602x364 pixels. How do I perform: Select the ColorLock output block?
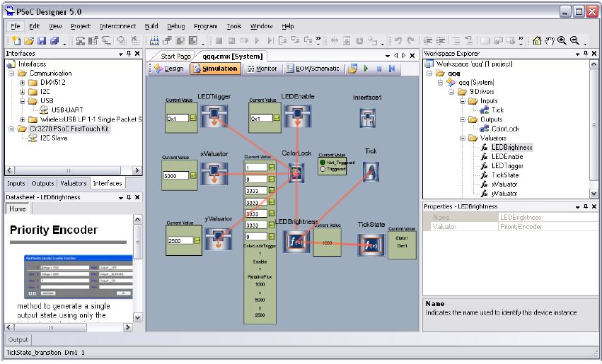click(296, 172)
